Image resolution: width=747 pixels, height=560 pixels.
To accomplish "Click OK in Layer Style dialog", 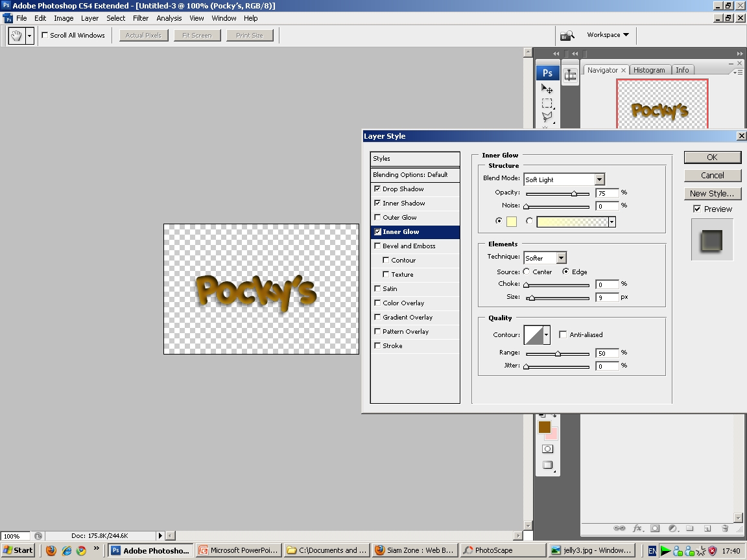I will pyautogui.click(x=712, y=157).
